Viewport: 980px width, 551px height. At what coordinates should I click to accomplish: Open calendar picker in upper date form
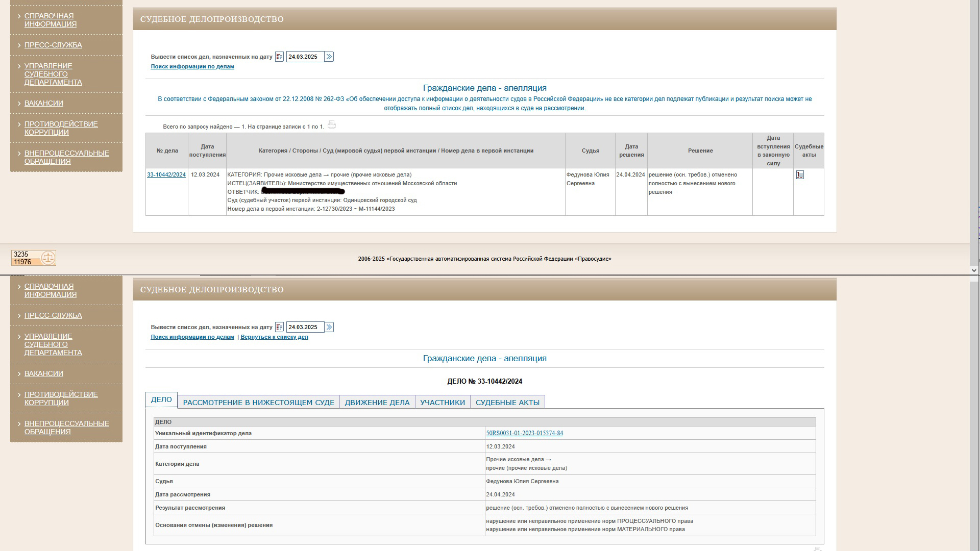(279, 57)
